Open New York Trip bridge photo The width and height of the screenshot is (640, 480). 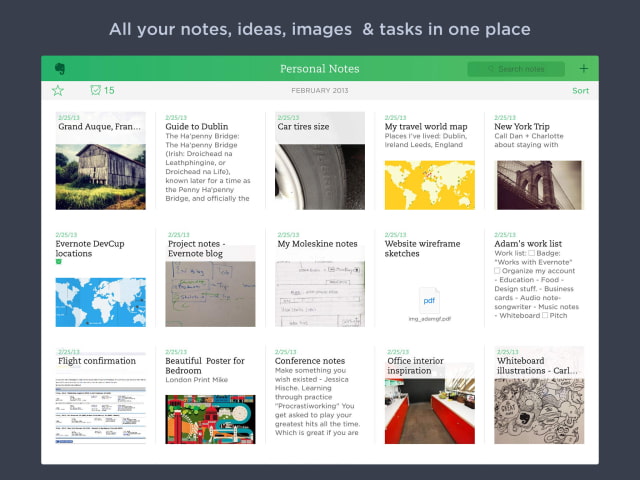(539, 184)
